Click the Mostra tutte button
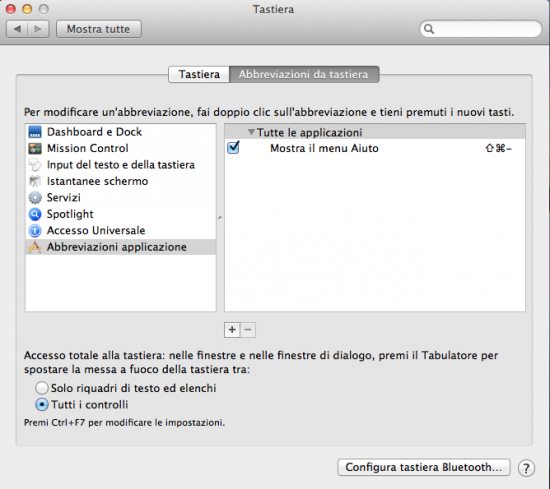The width and height of the screenshot is (550, 489). tap(99, 29)
